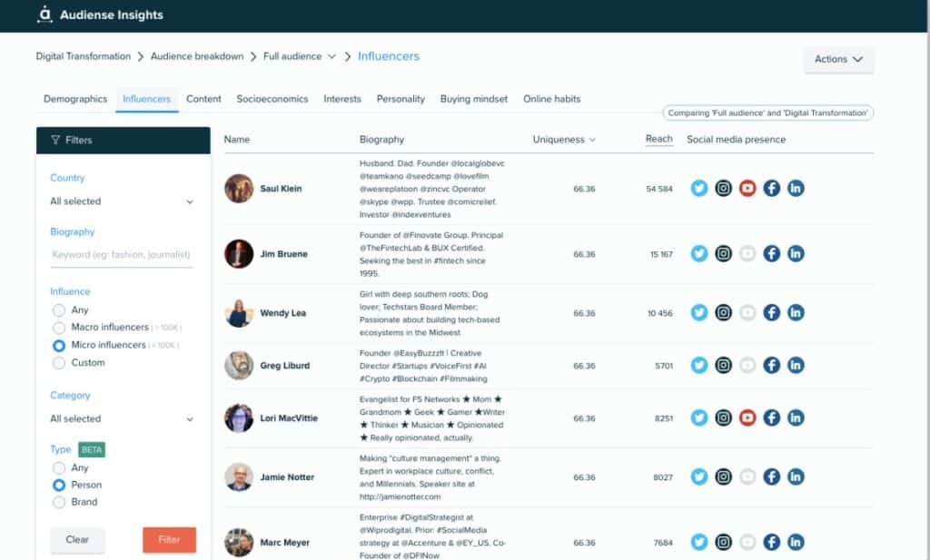Screen dimensions: 930x560
Task: Click Greg Liburd's Facebook icon
Action: [772, 365]
